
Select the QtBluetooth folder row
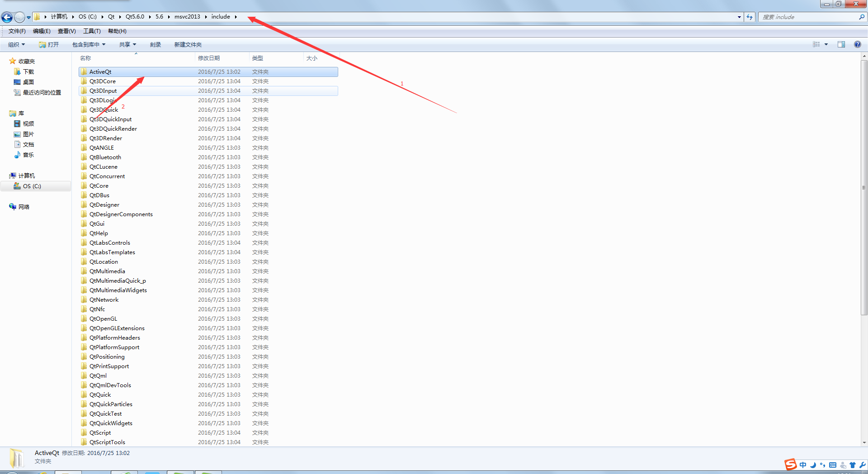[x=208, y=157]
